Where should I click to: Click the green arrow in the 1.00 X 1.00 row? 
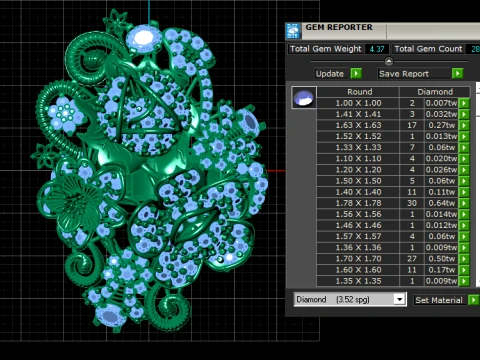click(x=464, y=103)
